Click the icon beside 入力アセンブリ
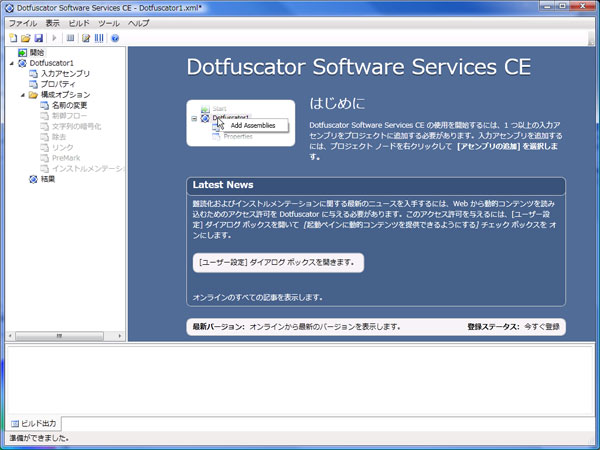Image resolution: width=600 pixels, height=450 pixels. point(34,73)
